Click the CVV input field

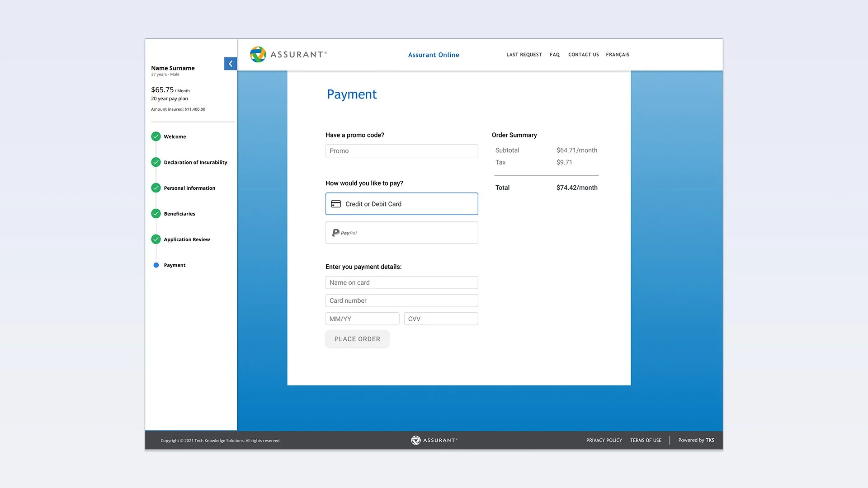pyautogui.click(x=441, y=319)
